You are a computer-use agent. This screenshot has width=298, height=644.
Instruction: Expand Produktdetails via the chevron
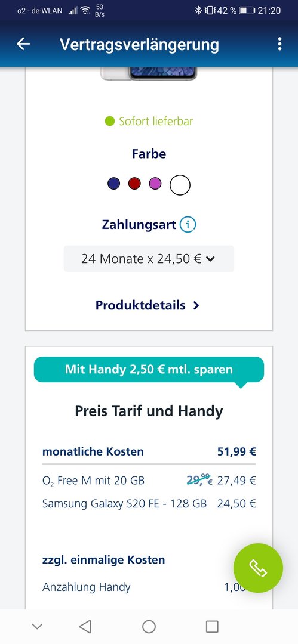(x=196, y=305)
